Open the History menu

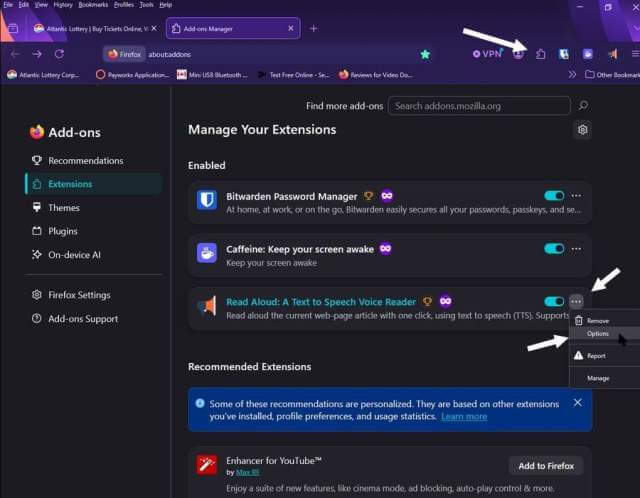63,5
